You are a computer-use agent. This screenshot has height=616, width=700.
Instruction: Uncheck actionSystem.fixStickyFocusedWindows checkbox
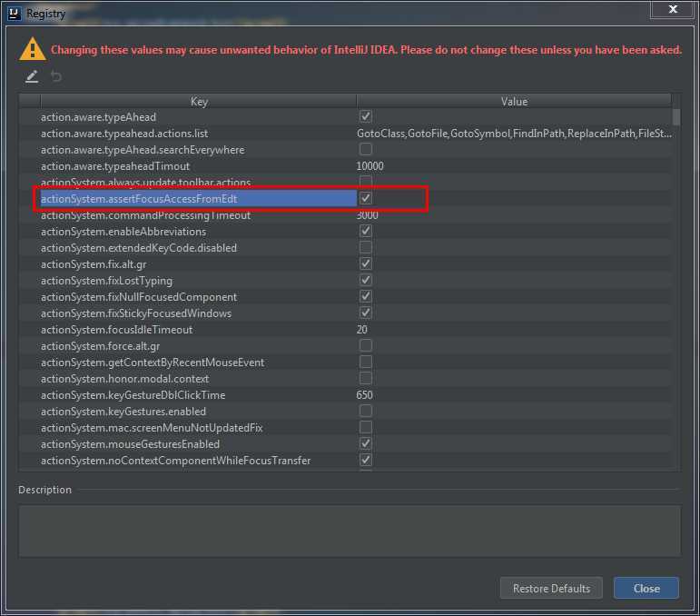365,313
